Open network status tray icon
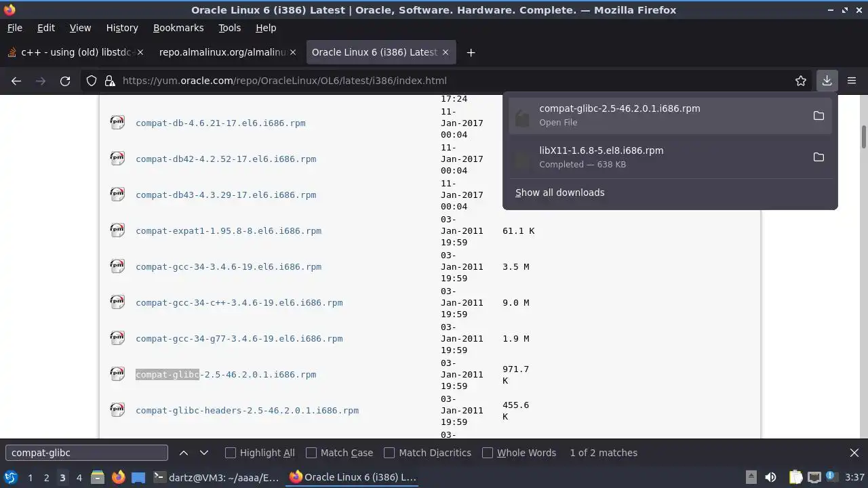Screen dimensions: 868x488 [814, 477]
